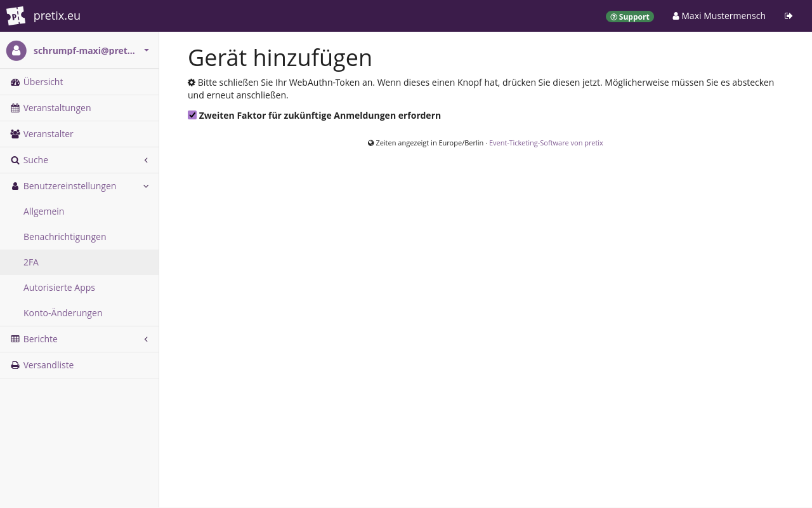
Task: Open Konto-Änderungen
Action: click(79, 313)
